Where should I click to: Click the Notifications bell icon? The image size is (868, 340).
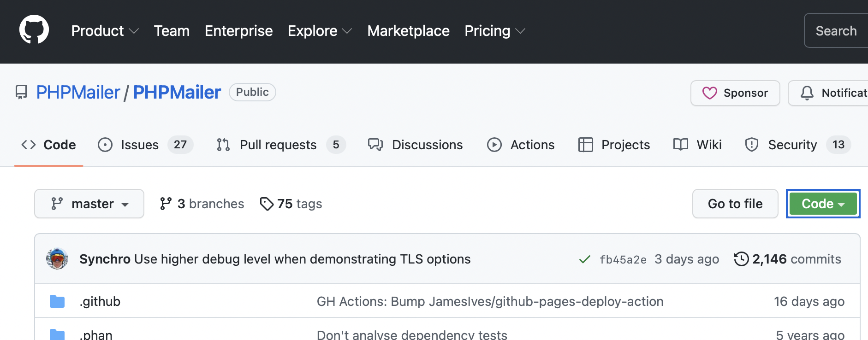point(807,93)
